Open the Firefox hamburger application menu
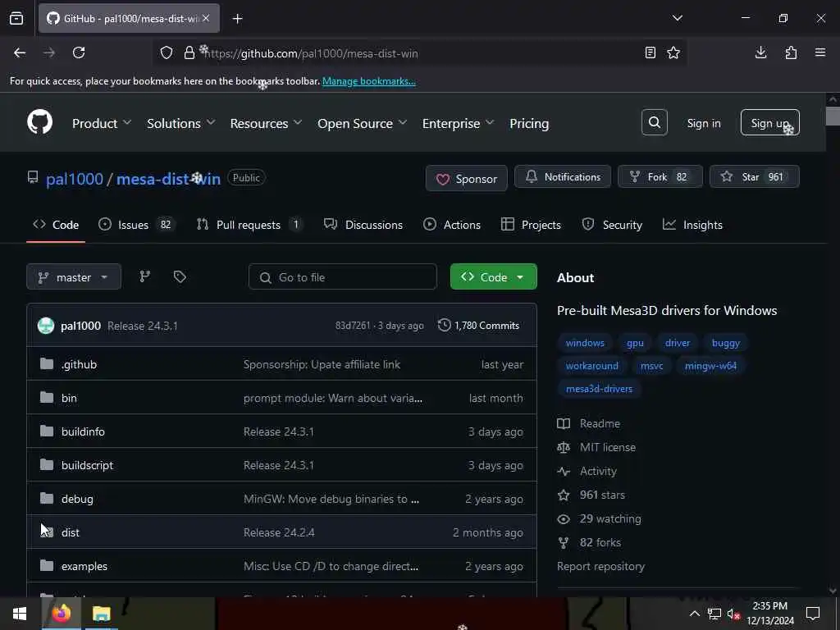Viewport: 840px width, 630px height. click(820, 52)
